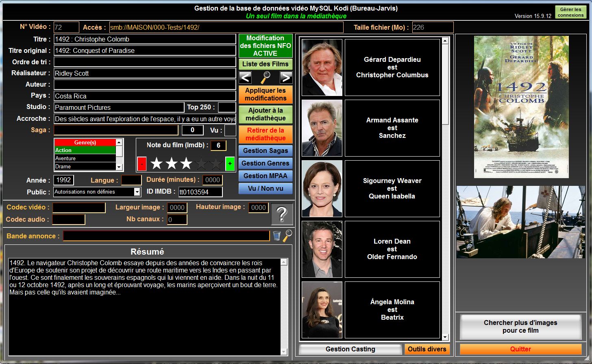Search for a trailer using the magnifier icon

pos(287,235)
